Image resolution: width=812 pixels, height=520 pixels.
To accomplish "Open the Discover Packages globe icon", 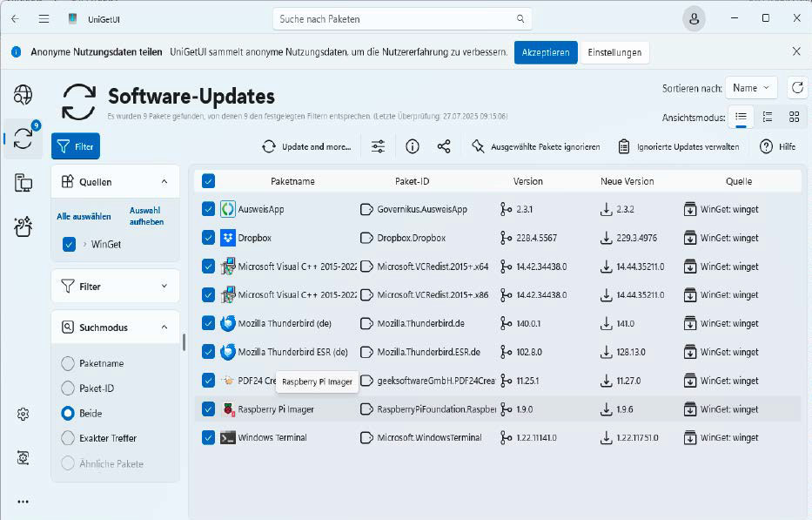I will [23, 95].
